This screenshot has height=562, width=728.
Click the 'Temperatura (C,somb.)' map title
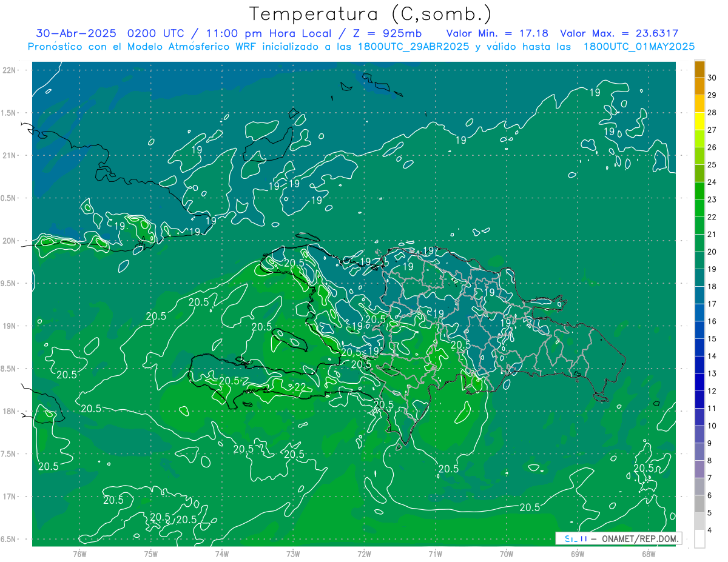(371, 14)
